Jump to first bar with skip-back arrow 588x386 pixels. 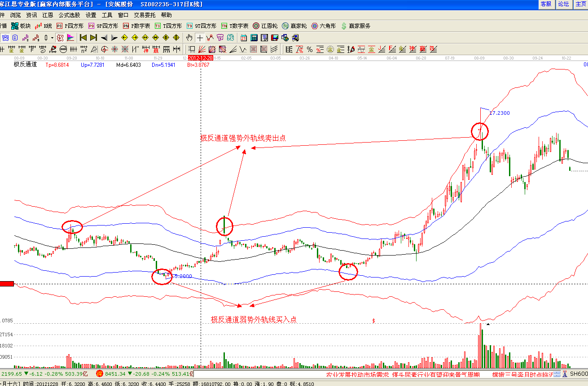(x=83, y=38)
